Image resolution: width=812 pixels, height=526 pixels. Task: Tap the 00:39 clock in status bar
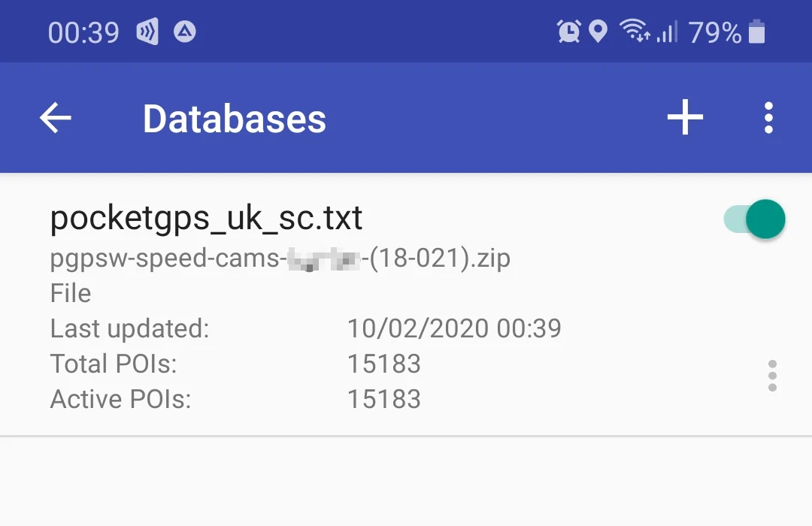click(83, 32)
